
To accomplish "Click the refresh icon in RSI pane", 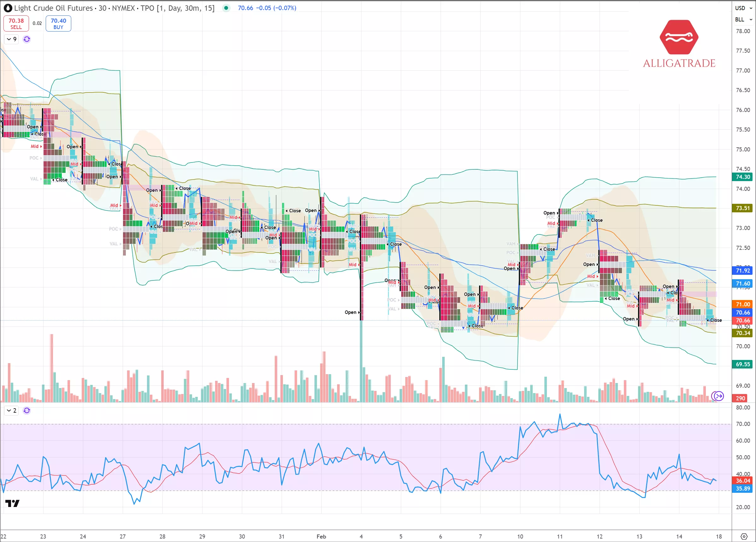I will tap(27, 410).
